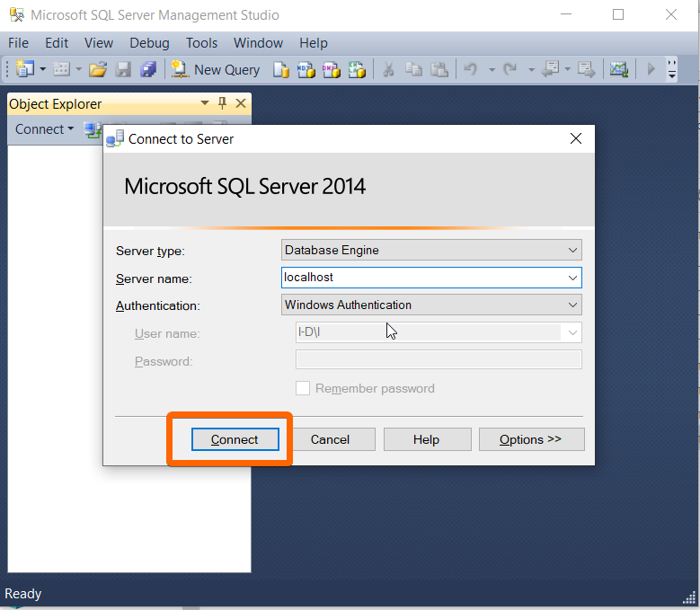Viewport: 700px width, 610px height.
Task: Open the Window menu
Action: pos(258,43)
